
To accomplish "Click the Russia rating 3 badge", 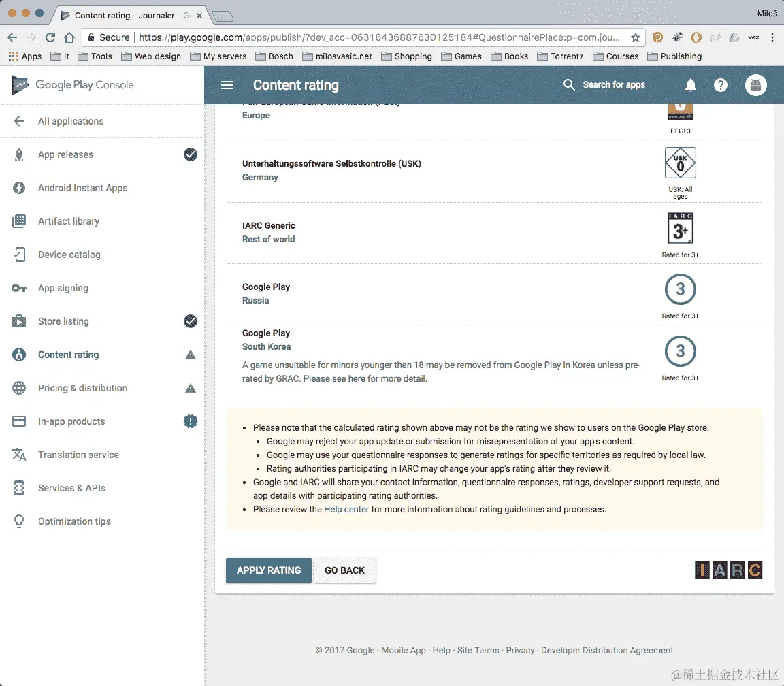I will coord(681,289).
